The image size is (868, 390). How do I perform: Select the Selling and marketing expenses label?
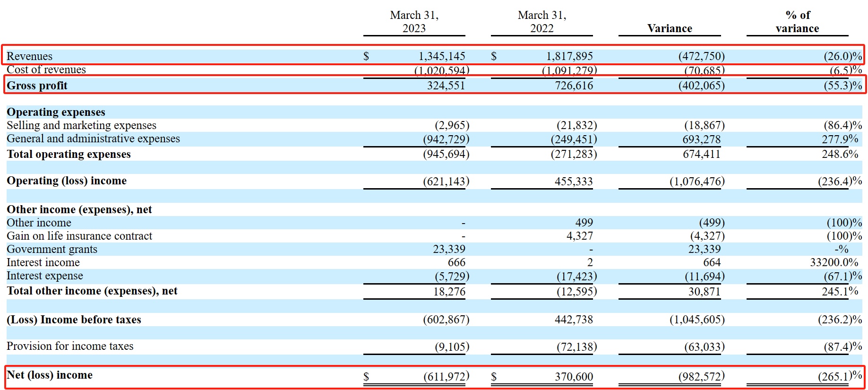(x=81, y=125)
